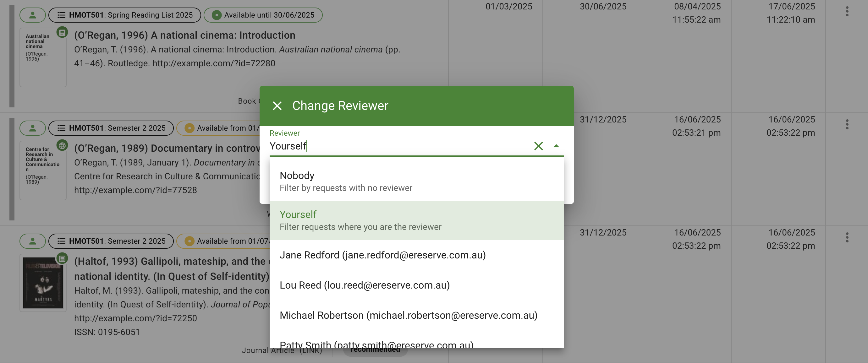Open the three-dot menu for the Gallipoli entry
The width and height of the screenshot is (868, 363).
[x=848, y=237]
